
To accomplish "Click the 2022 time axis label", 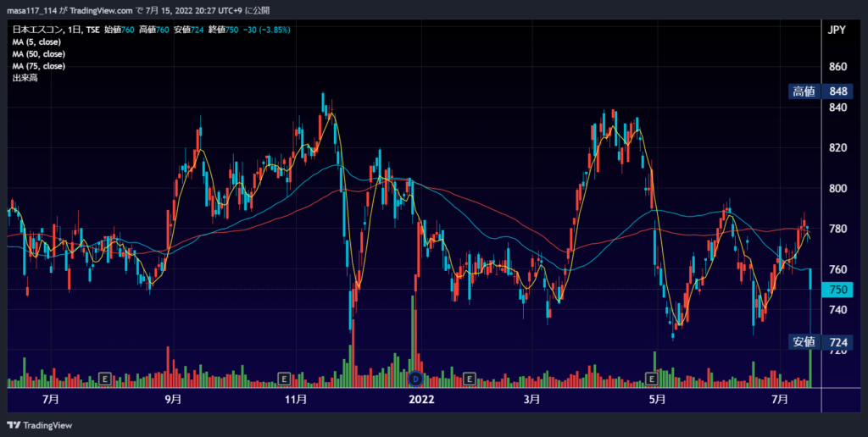I will click(422, 400).
